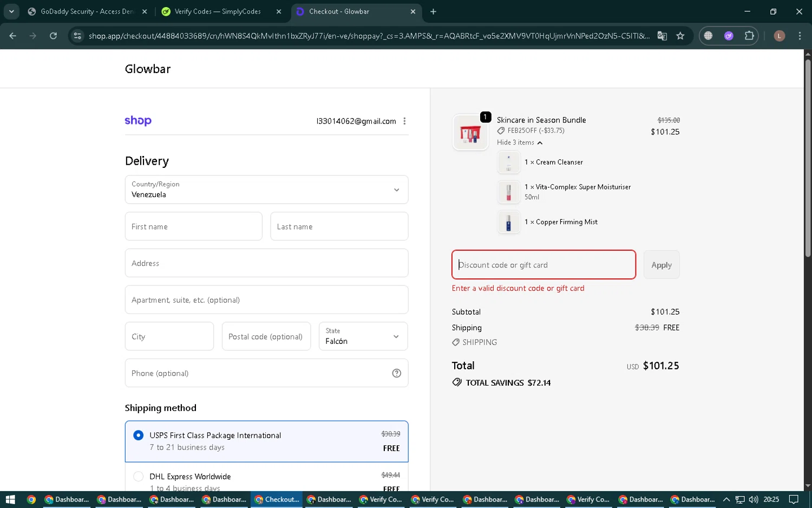Screen dimensions: 812x508
Task: Click the translate page icon
Action: [662, 36]
